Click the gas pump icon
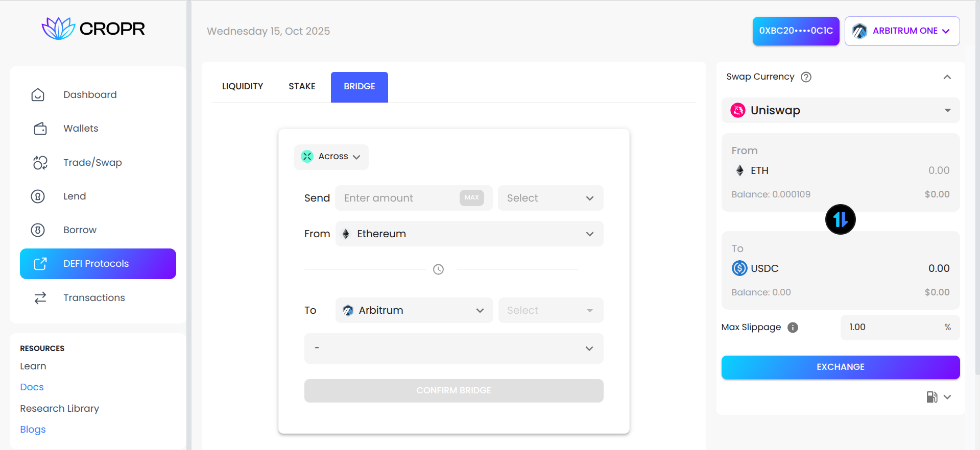Viewport: 980px width, 450px height. tap(932, 397)
